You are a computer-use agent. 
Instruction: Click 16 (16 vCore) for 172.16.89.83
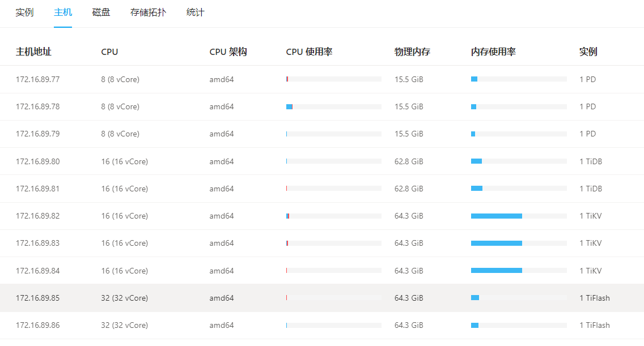[x=125, y=243]
